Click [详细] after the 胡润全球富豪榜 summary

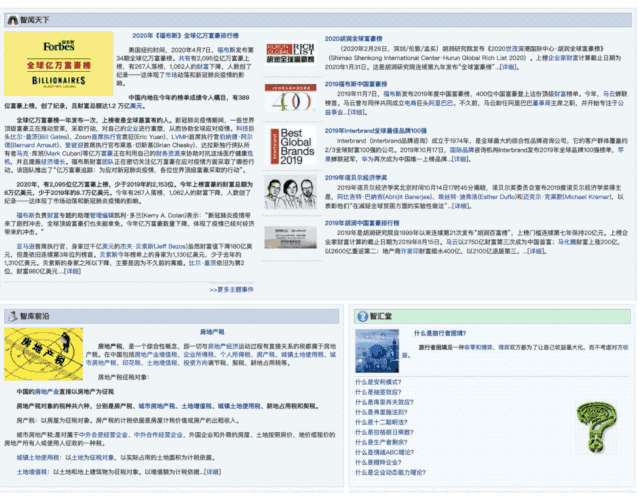pyautogui.click(x=508, y=67)
